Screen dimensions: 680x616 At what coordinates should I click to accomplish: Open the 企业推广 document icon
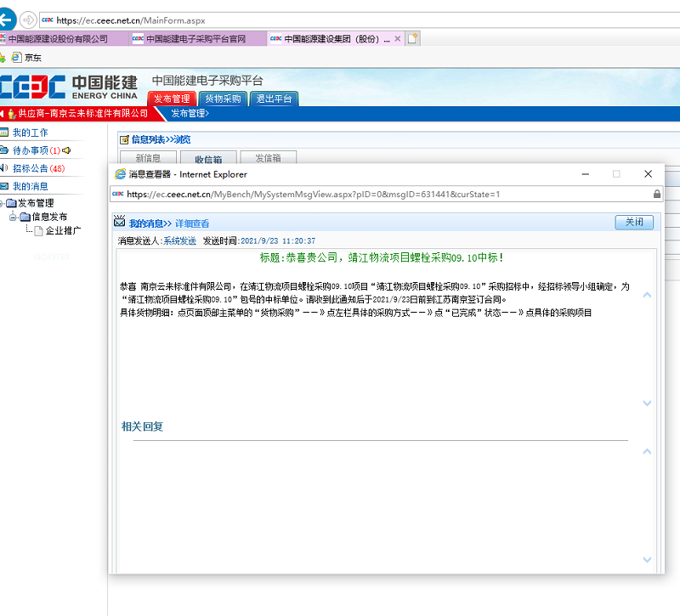pyautogui.click(x=40, y=229)
